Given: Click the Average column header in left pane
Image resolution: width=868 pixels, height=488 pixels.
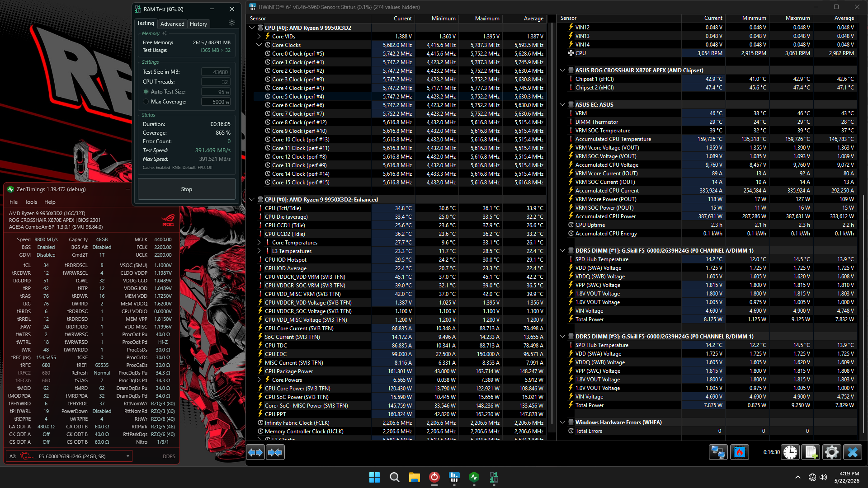Looking at the screenshot, I should 524,19.
